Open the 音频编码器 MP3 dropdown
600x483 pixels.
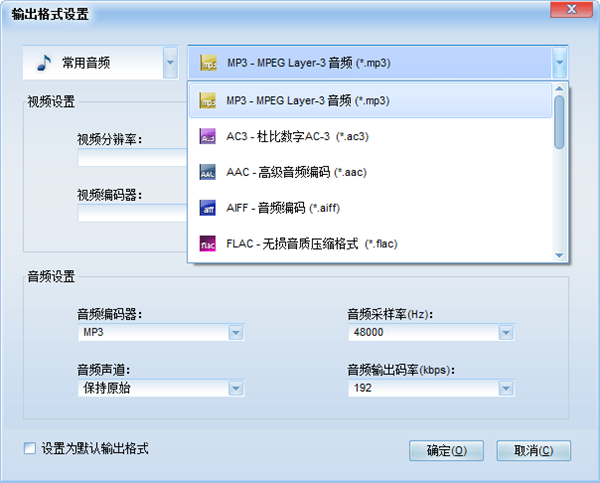click(236, 332)
